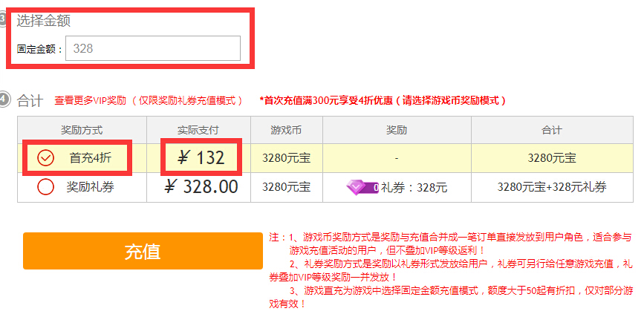The height and width of the screenshot is (317, 644).
Task: Click the purple diamond coupon icon
Action: 362,188
